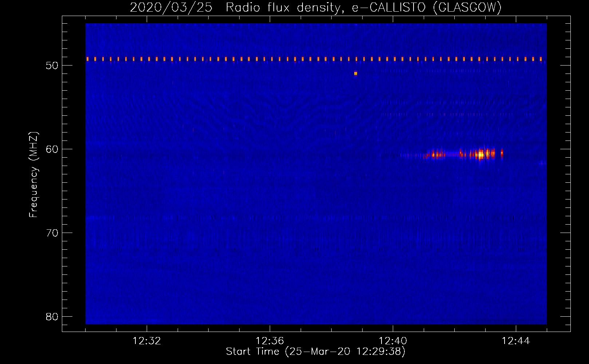Click the 'Start Time (25-Mar-20 12:29:38)' label
The height and width of the screenshot is (364, 589).
click(315, 352)
